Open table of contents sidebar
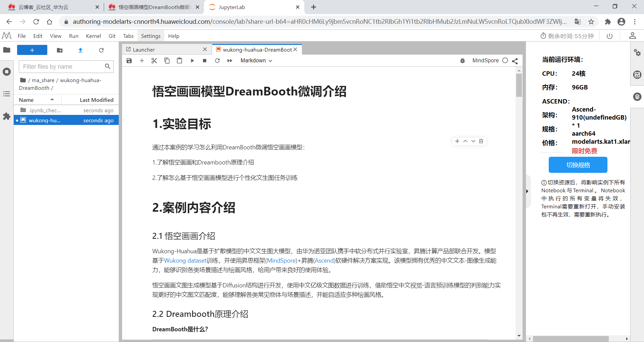Image resolution: width=644 pixels, height=342 pixels. (7, 94)
